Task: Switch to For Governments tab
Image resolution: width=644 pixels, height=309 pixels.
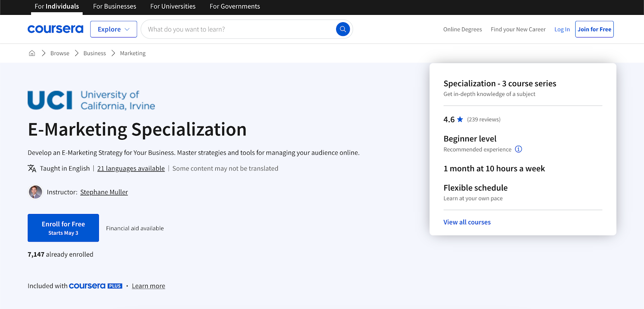Action: click(x=235, y=6)
